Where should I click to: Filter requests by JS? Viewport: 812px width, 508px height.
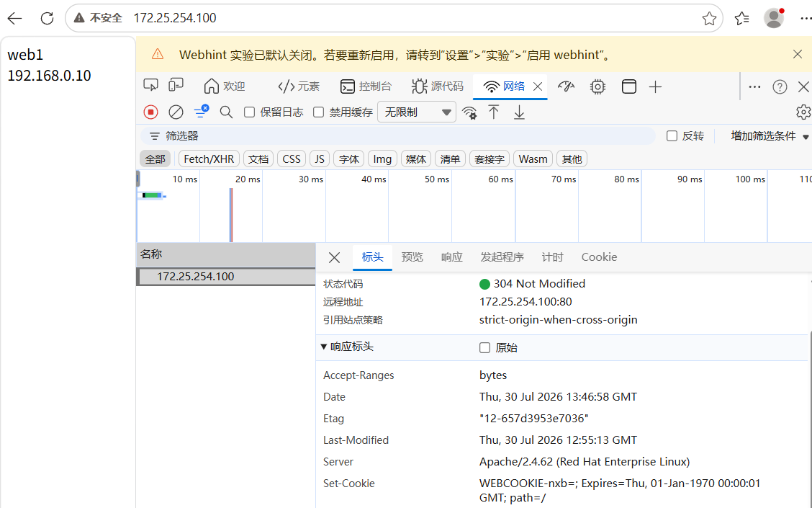pos(320,159)
